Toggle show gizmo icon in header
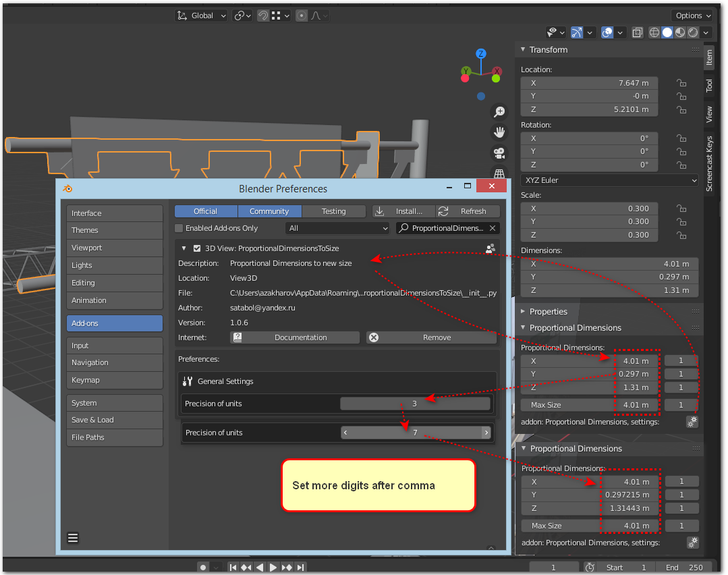 577,32
